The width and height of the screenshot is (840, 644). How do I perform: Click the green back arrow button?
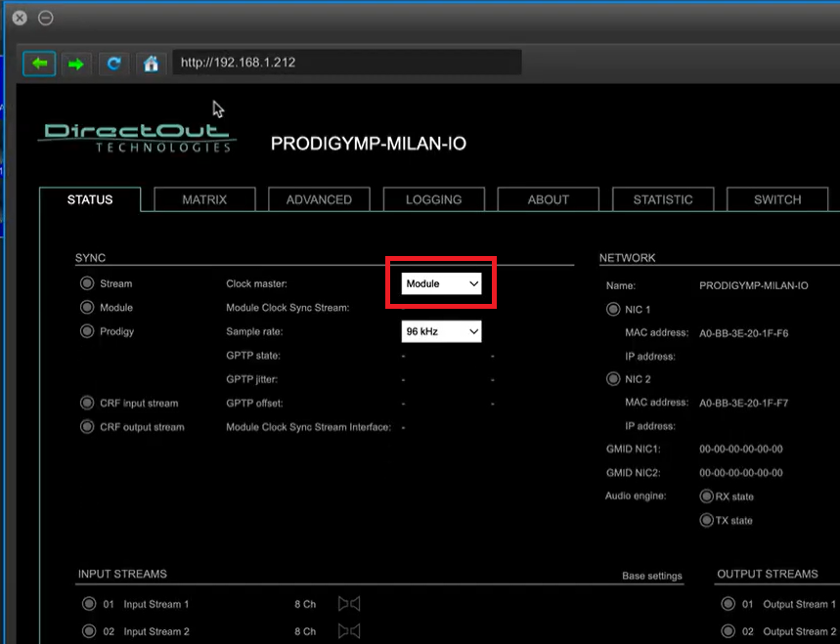(x=39, y=64)
